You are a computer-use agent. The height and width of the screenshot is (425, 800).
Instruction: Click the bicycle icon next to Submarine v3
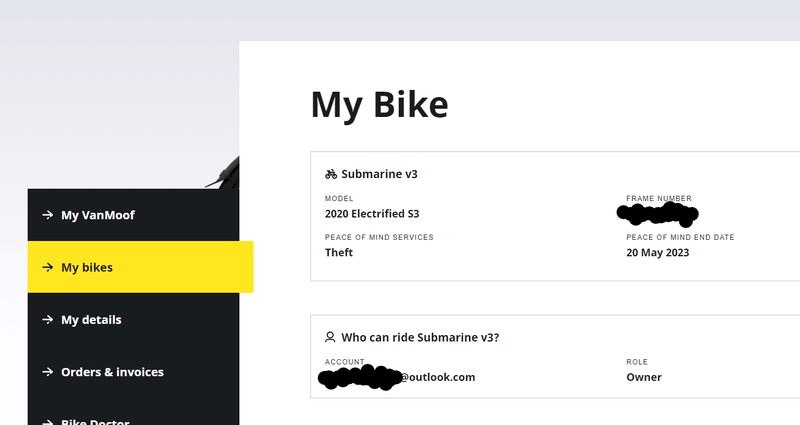click(x=331, y=174)
